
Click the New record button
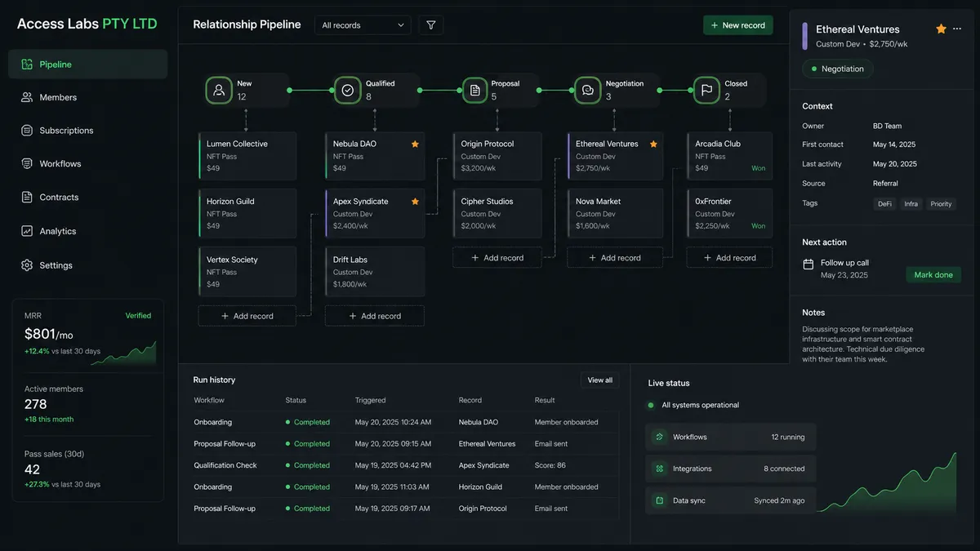[737, 25]
